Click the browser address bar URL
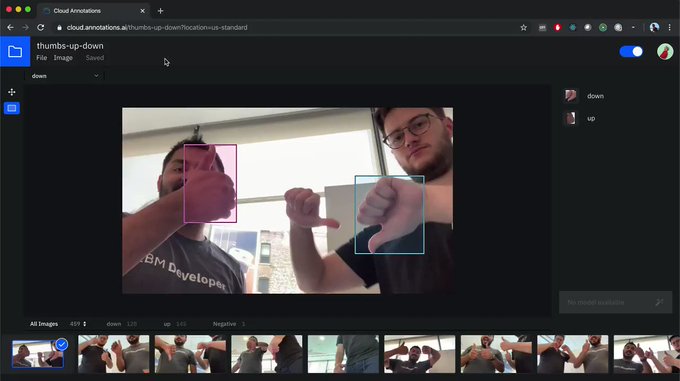 coord(157,27)
